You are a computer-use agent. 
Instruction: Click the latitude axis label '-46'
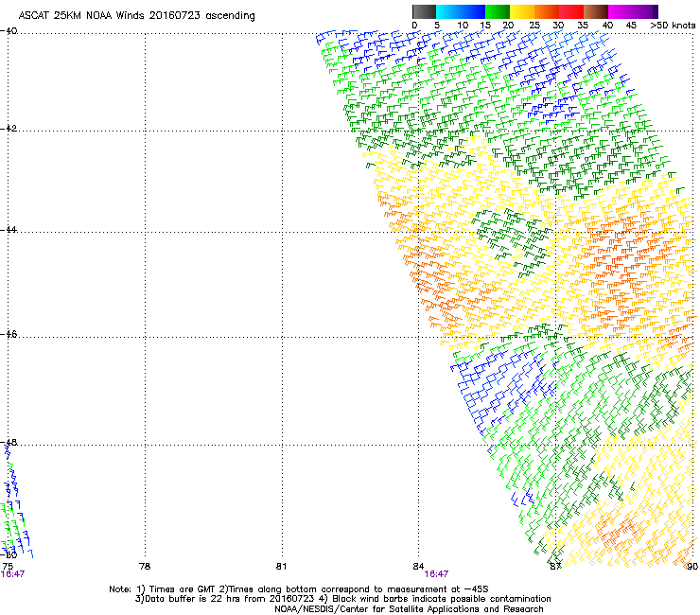click(x=9, y=334)
